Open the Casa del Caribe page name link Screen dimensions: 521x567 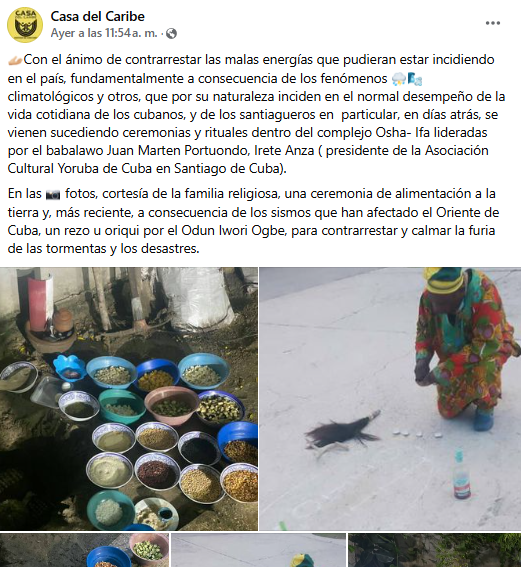click(x=98, y=16)
